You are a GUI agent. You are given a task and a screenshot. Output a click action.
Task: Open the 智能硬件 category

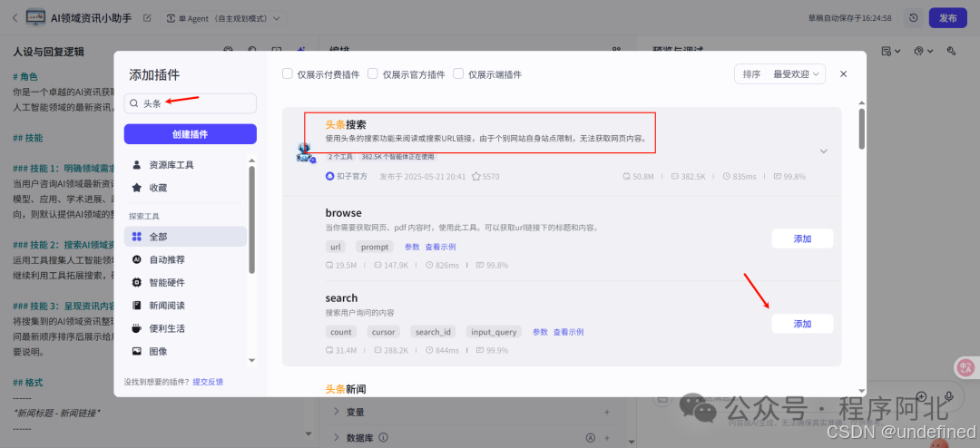pos(185,282)
